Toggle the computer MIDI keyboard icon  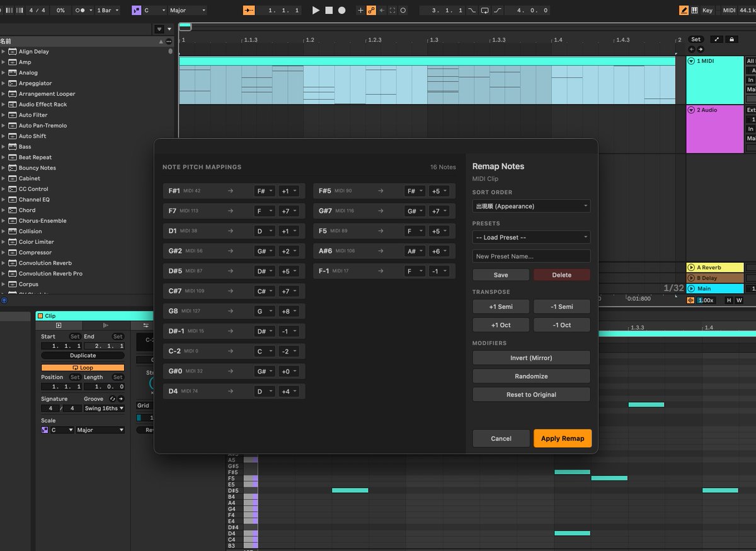[x=694, y=10]
